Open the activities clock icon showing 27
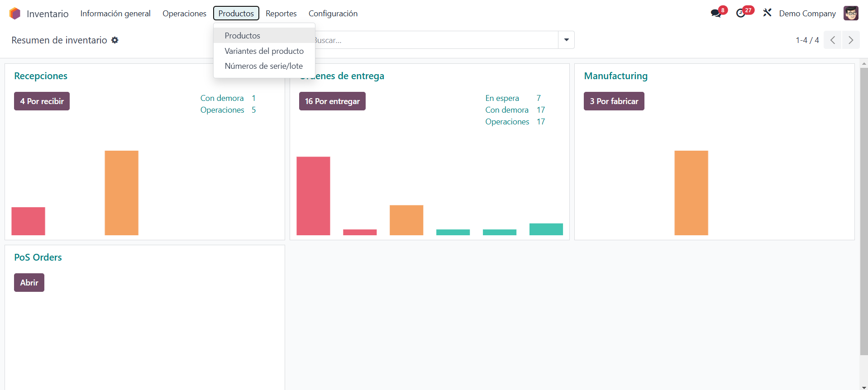Image resolution: width=868 pixels, height=390 pixels. 741,13
